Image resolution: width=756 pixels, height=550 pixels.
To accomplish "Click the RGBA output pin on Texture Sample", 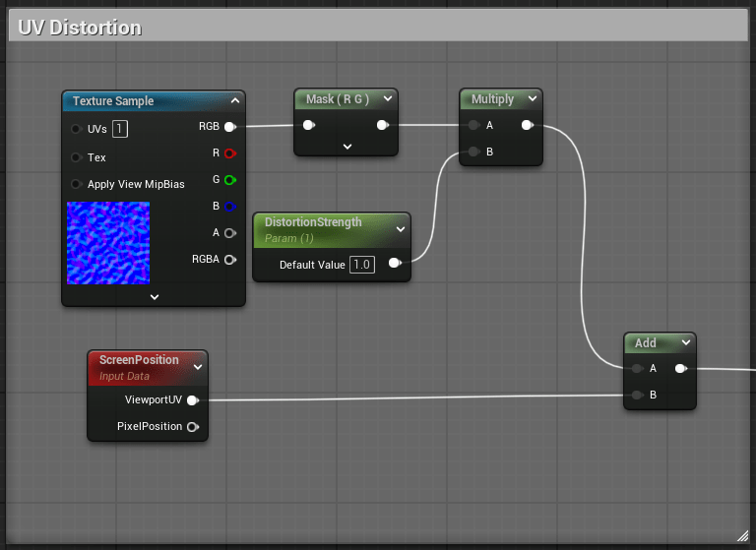I will click(229, 260).
